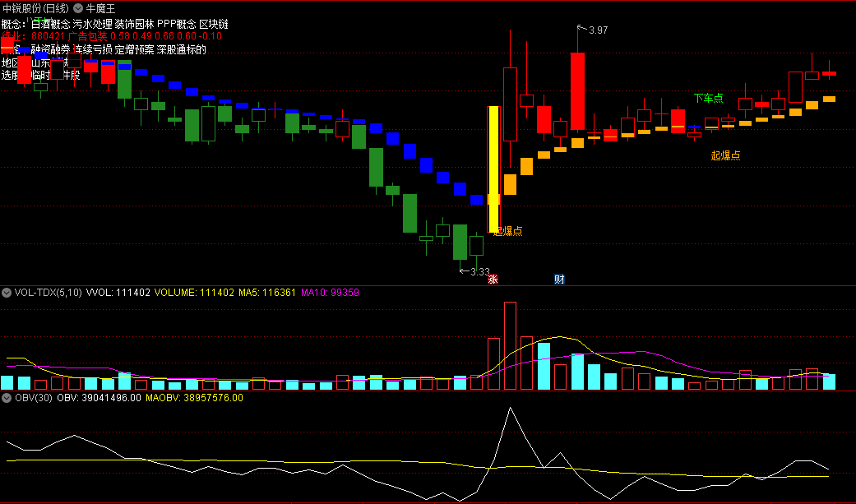Click the MA10: 99359 value
856x504 pixels.
[x=330, y=293]
